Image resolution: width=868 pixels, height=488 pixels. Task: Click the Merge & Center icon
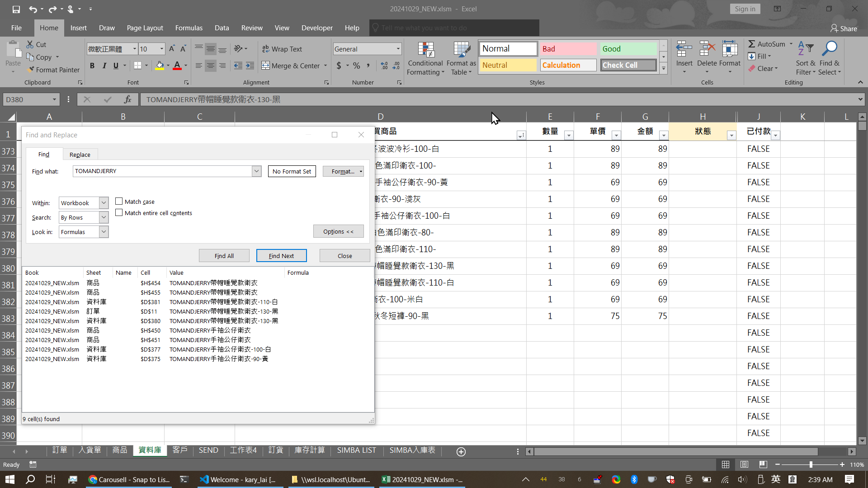point(265,66)
